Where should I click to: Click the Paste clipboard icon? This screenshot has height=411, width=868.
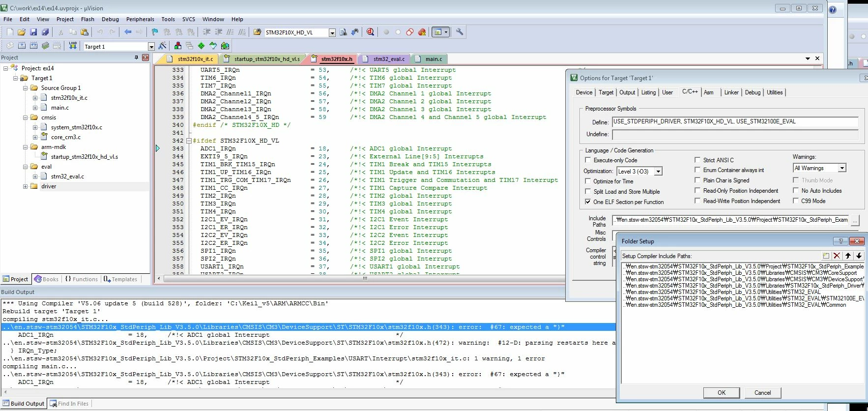point(85,32)
